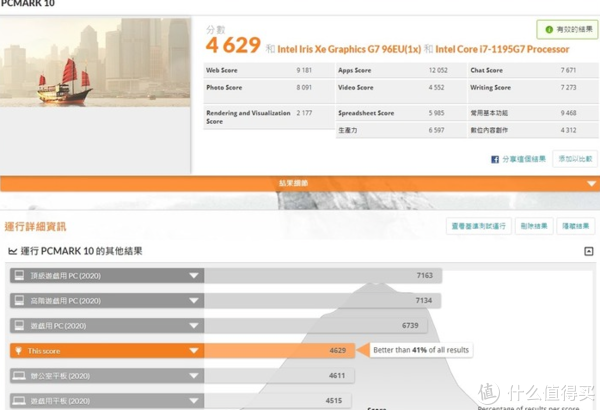600x410 pixels.
Task: Click the desktop PC icon in the 7163 score row
Action: [x=19, y=275]
